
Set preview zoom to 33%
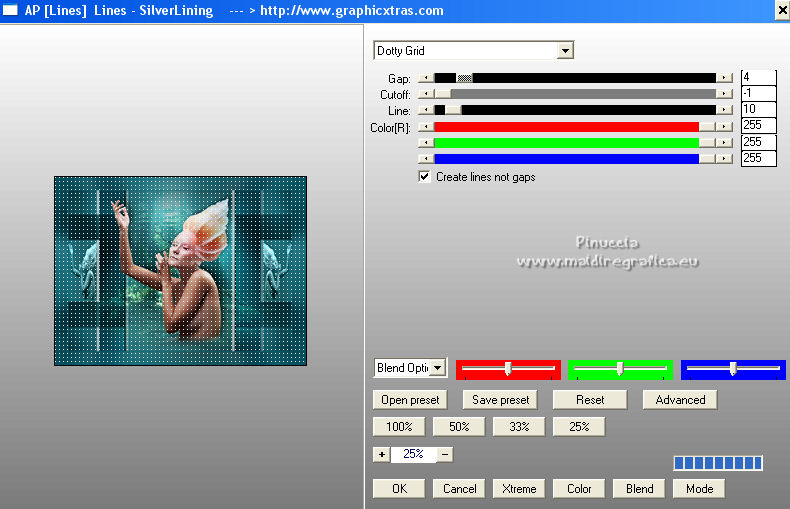(519, 427)
